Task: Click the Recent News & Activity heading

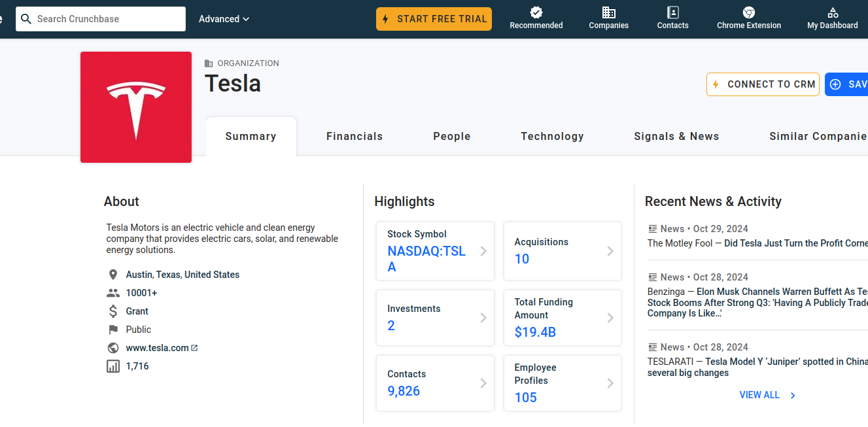Action: click(713, 201)
